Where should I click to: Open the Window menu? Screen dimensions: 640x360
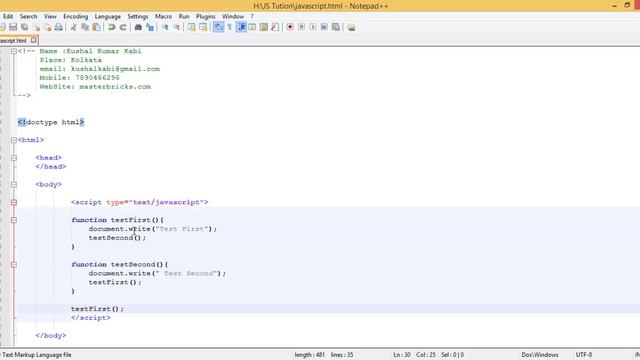pos(233,16)
